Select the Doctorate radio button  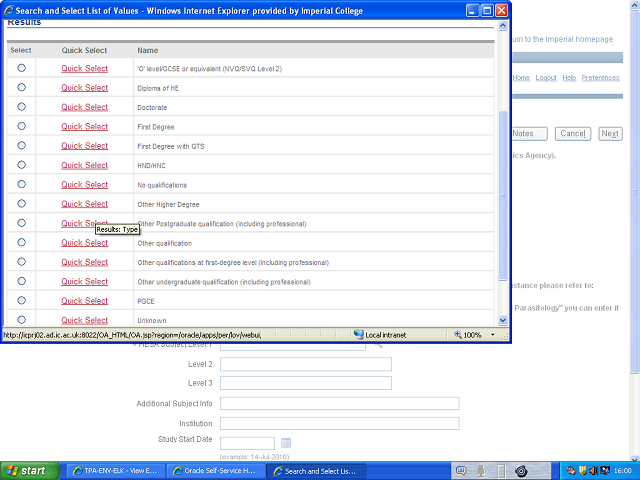click(x=22, y=107)
